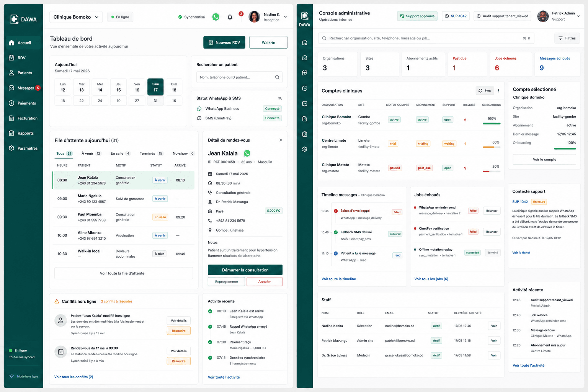Toggle Mode hors ligne in the sidebar
Viewport: 588px width, 392px height.
24,377
